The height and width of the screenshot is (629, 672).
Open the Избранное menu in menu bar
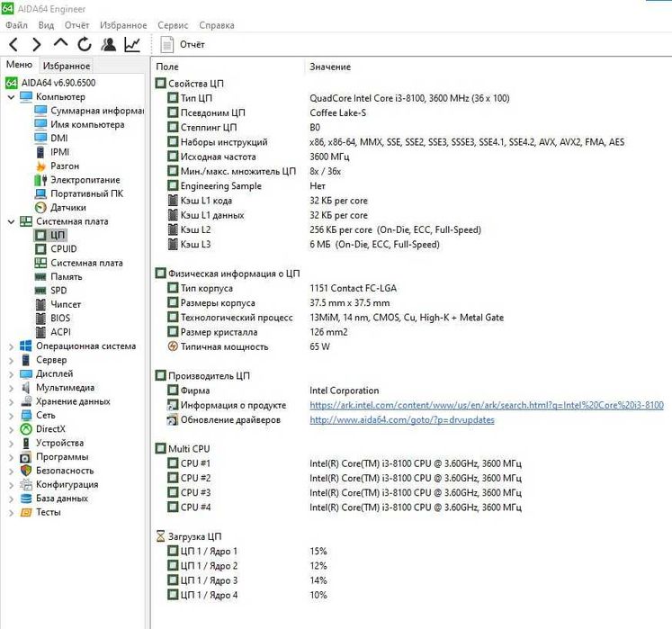(123, 25)
